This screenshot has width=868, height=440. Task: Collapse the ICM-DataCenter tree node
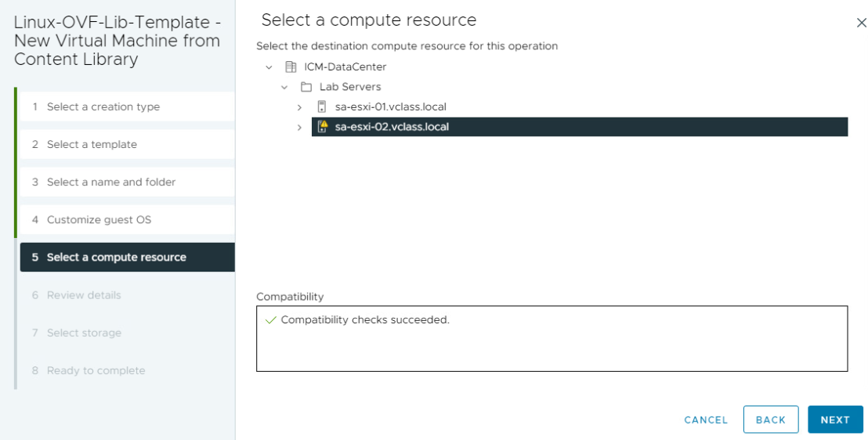click(x=269, y=67)
